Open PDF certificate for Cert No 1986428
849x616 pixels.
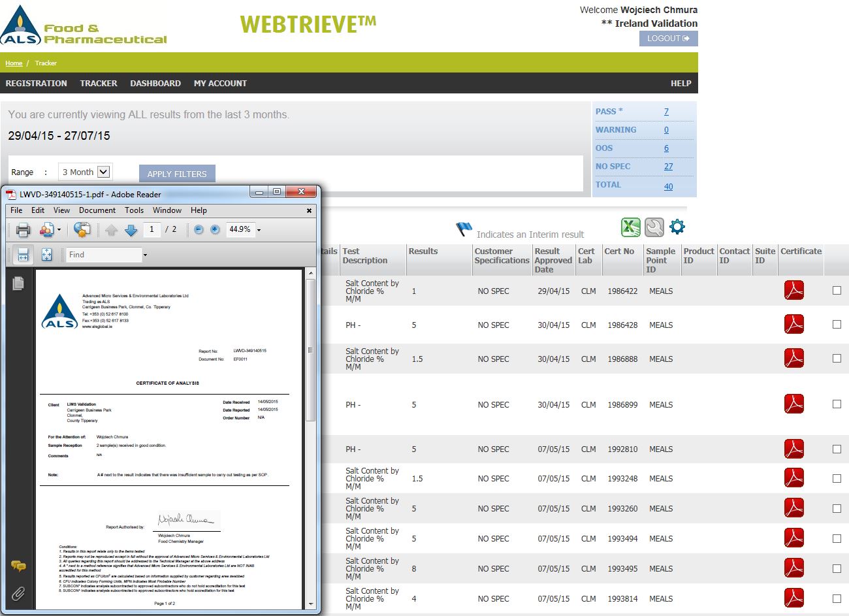coord(793,324)
